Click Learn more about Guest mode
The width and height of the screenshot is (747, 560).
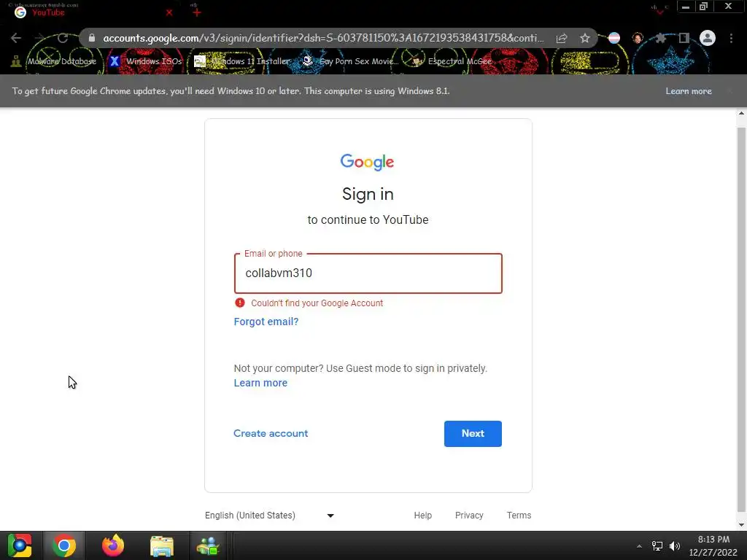[260, 383]
